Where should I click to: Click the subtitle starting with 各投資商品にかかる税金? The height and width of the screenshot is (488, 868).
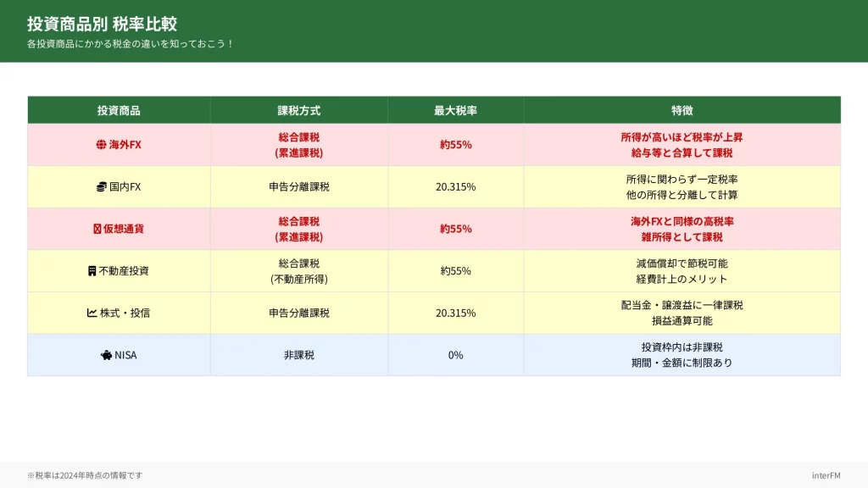point(131,44)
